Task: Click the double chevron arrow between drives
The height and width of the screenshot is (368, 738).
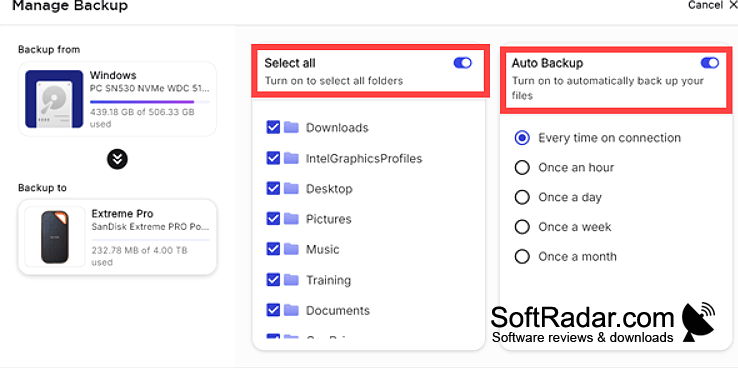Action: click(x=117, y=160)
